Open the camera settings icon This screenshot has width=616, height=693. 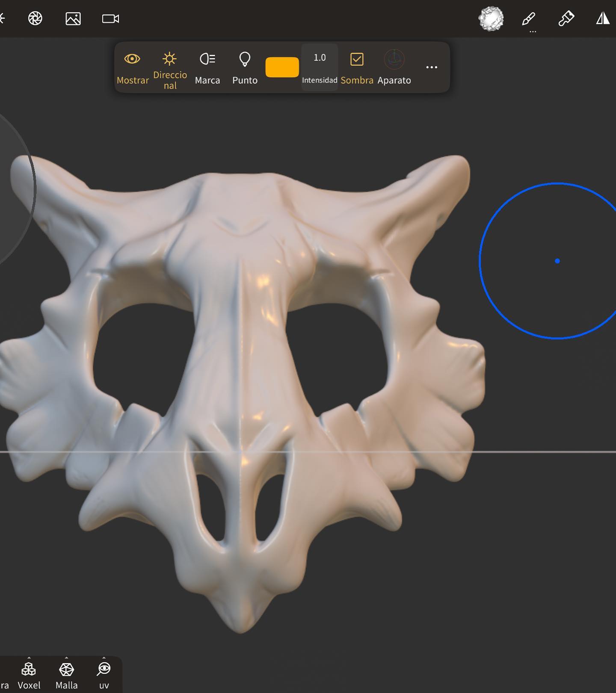[x=111, y=18]
